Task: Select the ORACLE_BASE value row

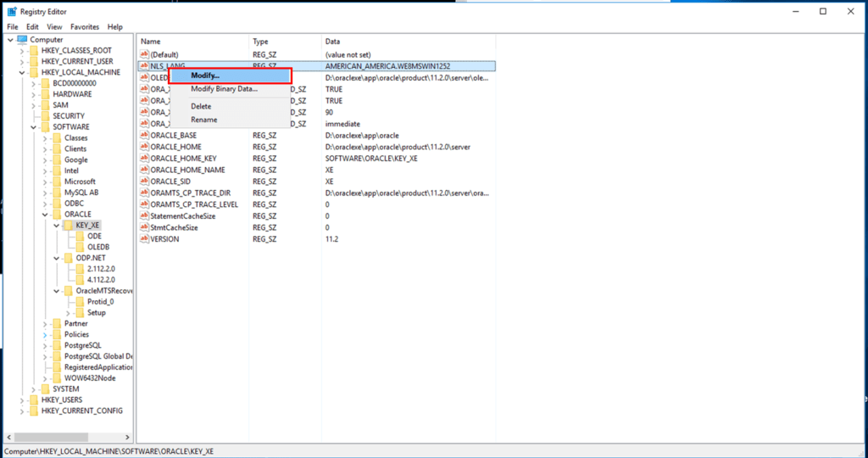Action: [x=174, y=135]
